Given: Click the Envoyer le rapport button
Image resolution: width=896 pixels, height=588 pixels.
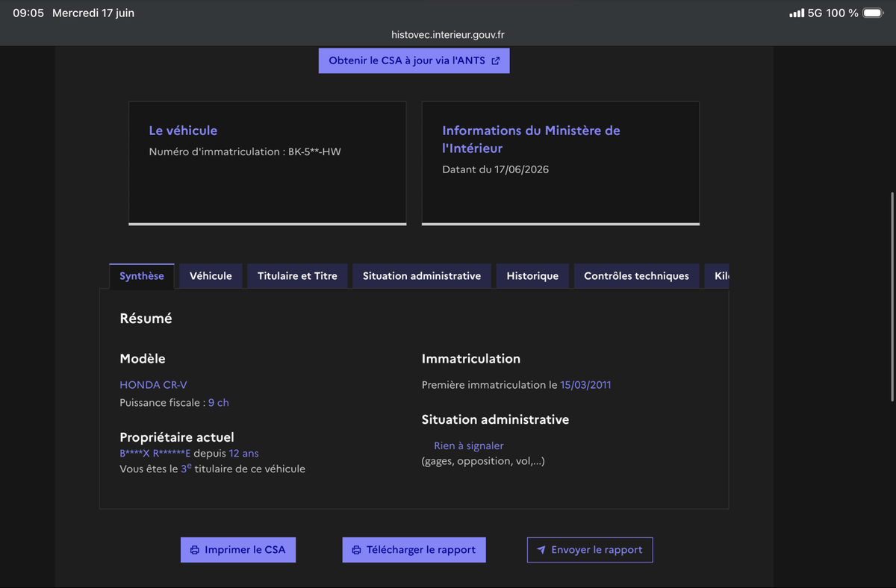Looking at the screenshot, I should pyautogui.click(x=590, y=550).
